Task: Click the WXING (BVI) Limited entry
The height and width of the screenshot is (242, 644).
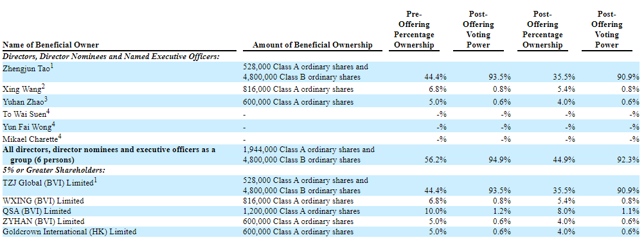Action: [x=43, y=201]
